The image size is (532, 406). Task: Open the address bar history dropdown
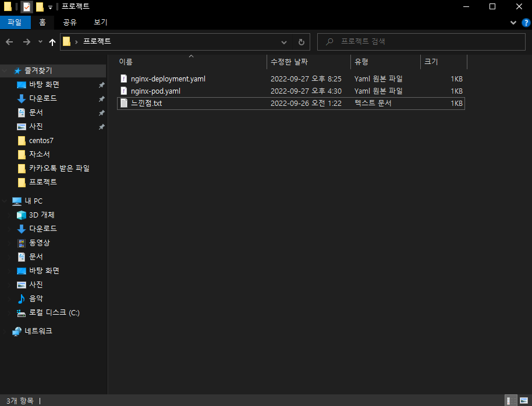284,42
